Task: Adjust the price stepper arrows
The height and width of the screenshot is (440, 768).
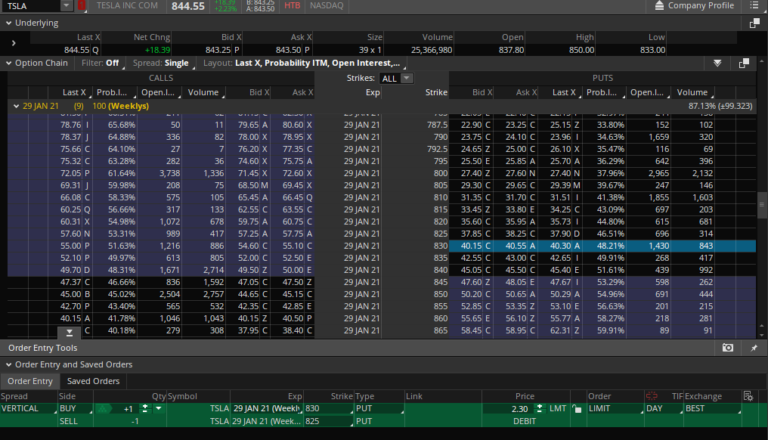Action: tap(539, 409)
